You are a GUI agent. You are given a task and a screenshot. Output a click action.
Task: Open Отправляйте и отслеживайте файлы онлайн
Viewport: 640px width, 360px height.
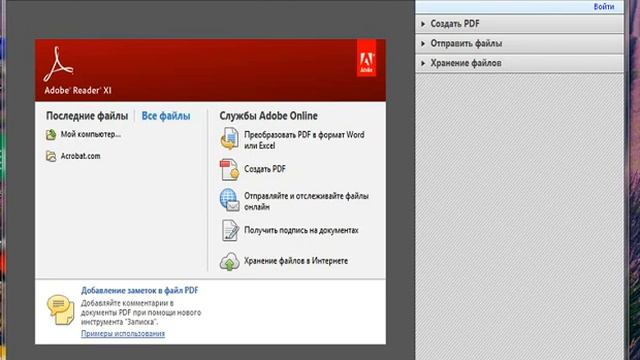point(306,201)
